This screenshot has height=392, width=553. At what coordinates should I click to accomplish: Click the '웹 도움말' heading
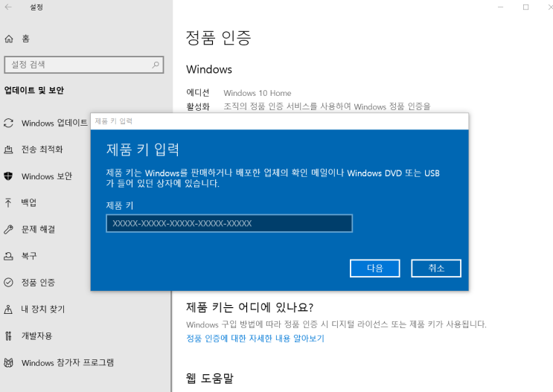click(x=210, y=379)
